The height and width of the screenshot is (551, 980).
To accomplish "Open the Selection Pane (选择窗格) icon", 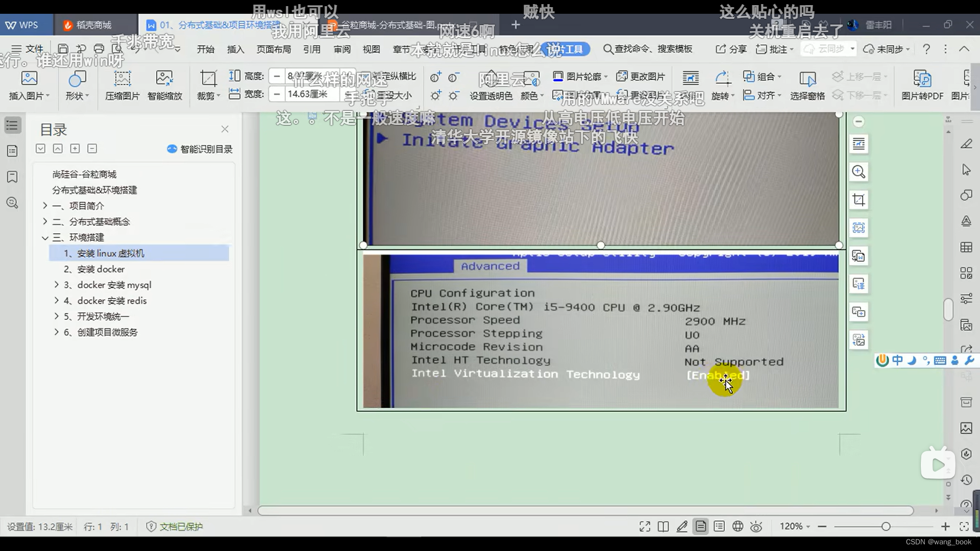I will [x=807, y=79].
